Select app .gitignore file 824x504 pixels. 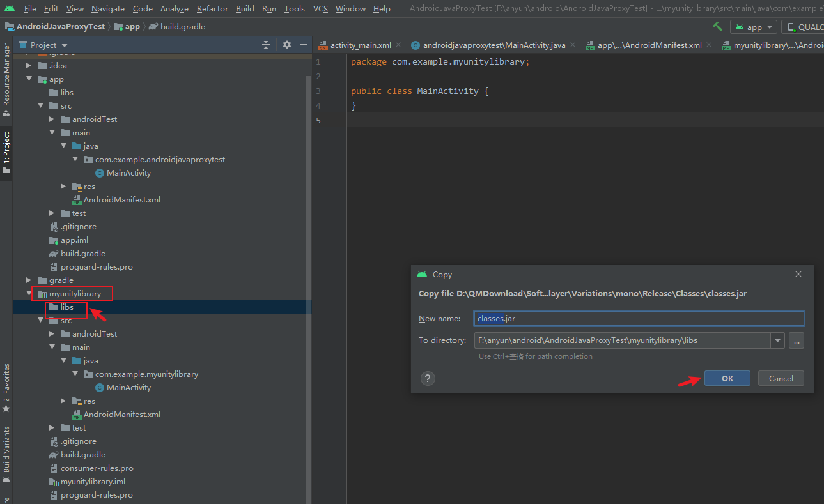[73, 226]
